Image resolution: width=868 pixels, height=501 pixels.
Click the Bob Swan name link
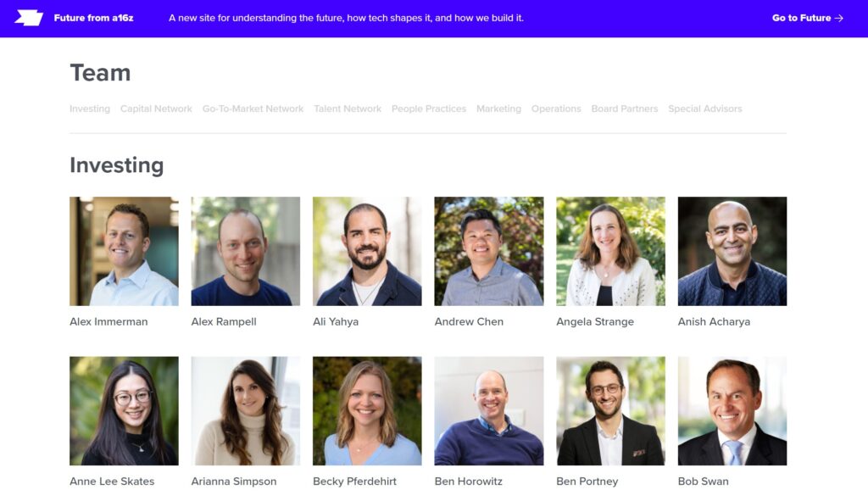point(703,481)
